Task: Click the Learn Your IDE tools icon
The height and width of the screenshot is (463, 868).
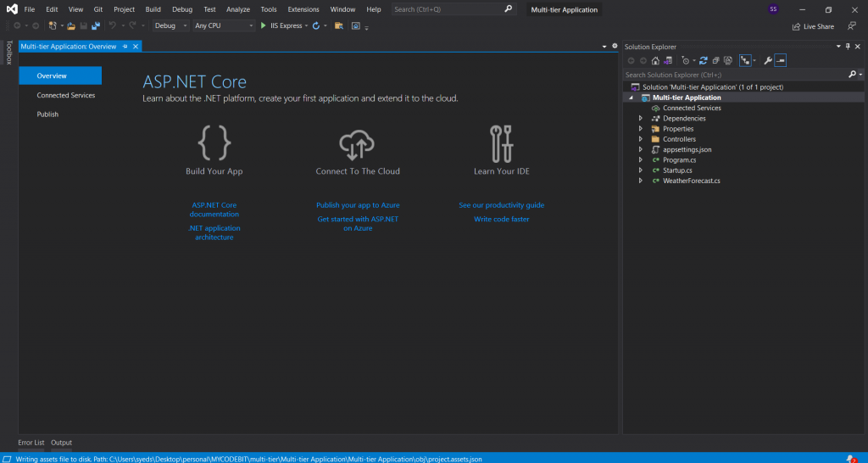Action: (x=502, y=143)
